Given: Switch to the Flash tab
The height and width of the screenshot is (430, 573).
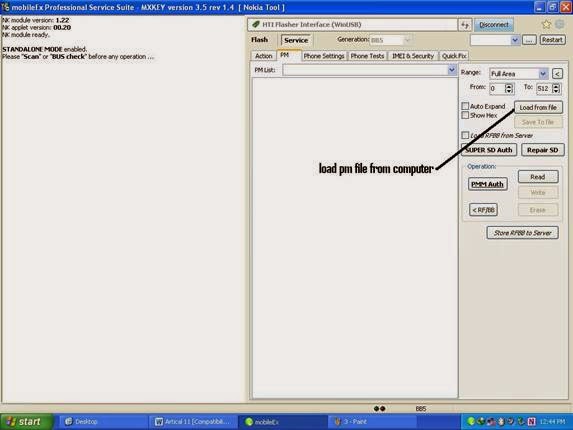Looking at the screenshot, I should (259, 39).
